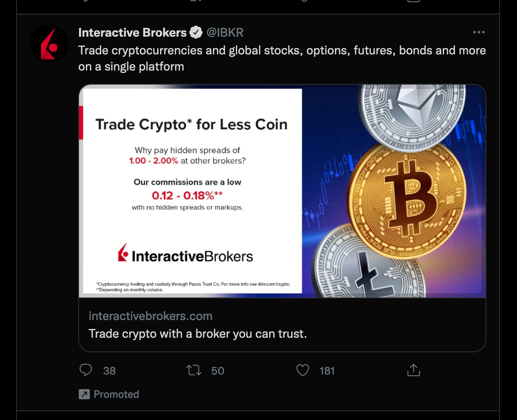Open the interactivebrokers.com domain link
Viewport: 517px width, 420px height.
coord(150,316)
